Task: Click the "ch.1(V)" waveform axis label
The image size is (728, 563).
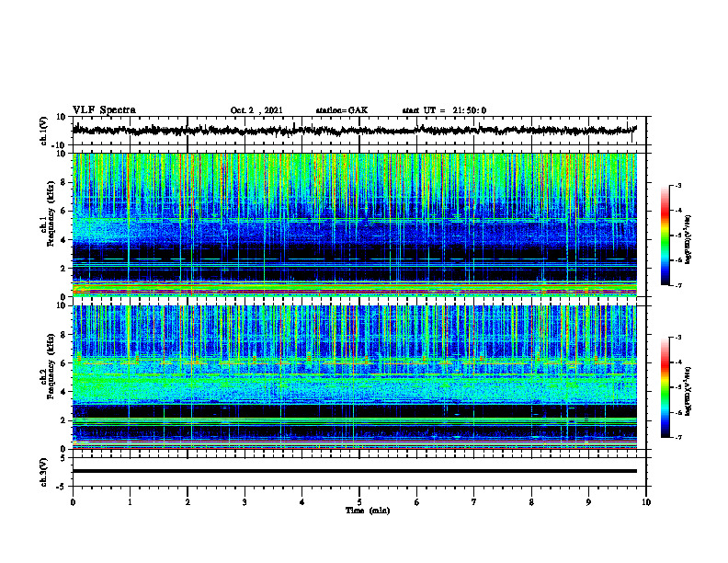Action: pos(44,131)
